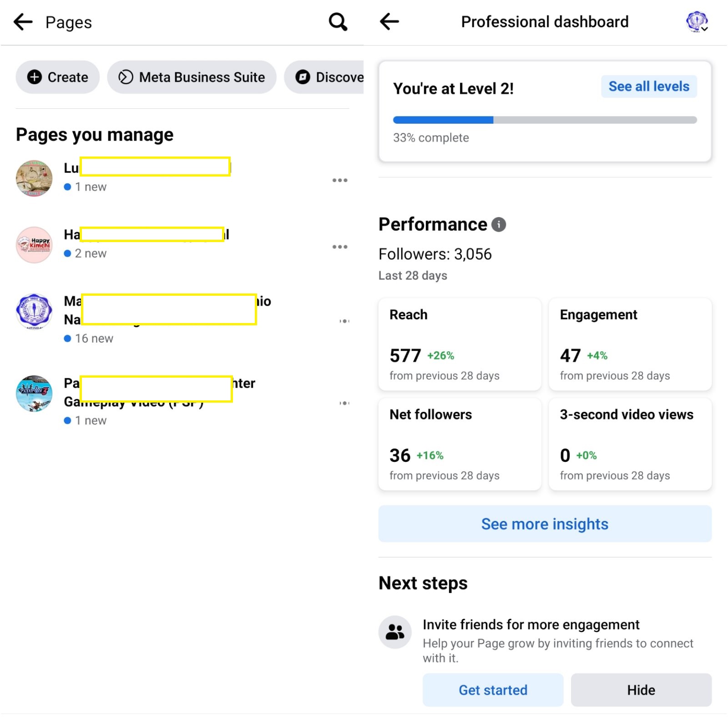Tap the Create button
Image resolution: width=728 pixels, height=728 pixels.
point(58,77)
